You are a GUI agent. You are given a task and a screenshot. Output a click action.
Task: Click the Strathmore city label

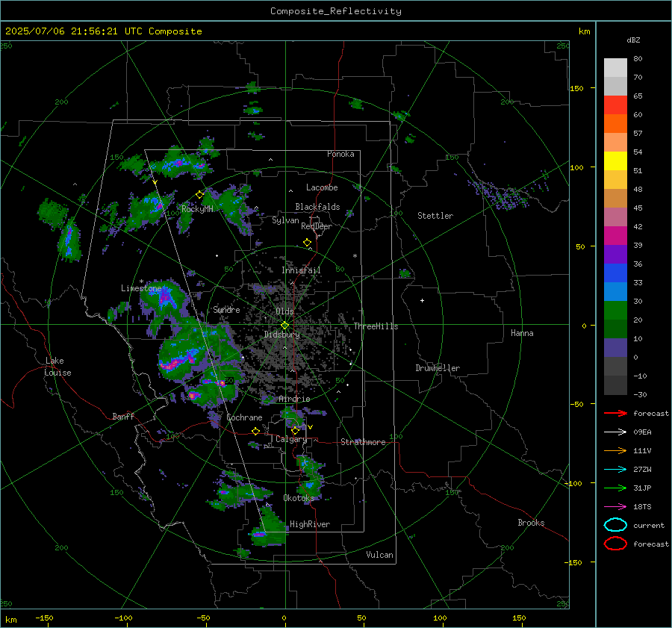coord(363,442)
